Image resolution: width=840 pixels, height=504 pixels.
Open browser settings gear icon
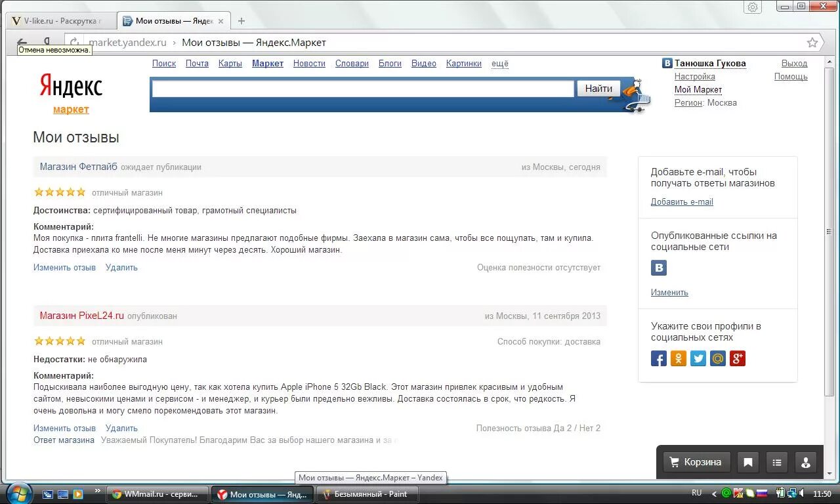[x=753, y=7]
